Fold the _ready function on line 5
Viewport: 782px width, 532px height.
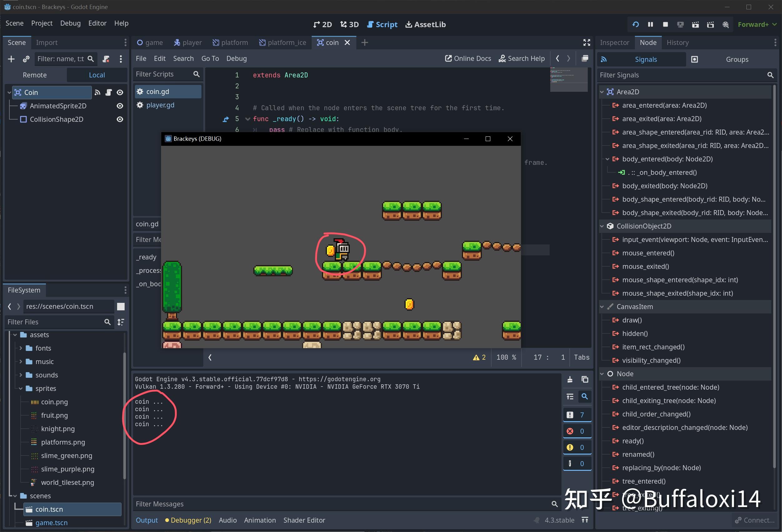click(x=248, y=119)
